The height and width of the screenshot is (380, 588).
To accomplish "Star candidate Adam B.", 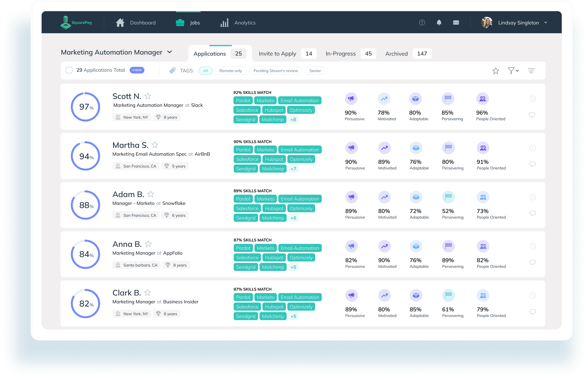I will tap(150, 194).
